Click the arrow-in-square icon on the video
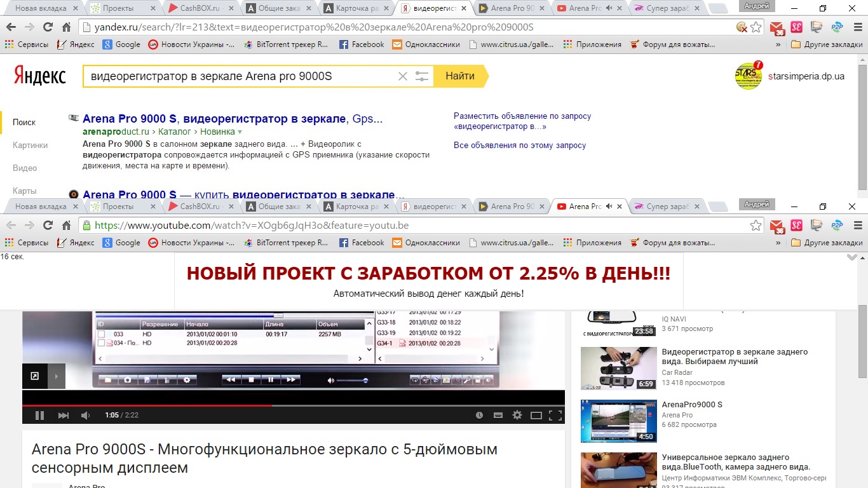 [x=34, y=376]
